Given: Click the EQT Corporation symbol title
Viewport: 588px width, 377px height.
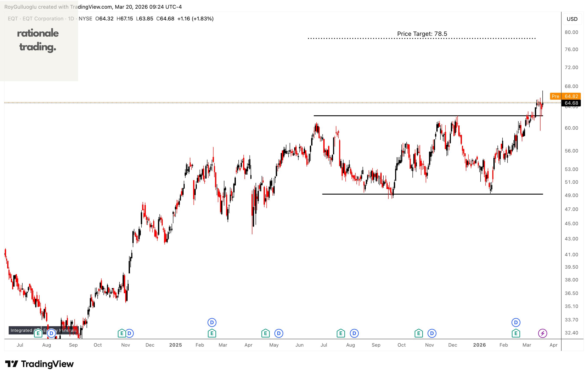Looking at the screenshot, I should [43, 19].
